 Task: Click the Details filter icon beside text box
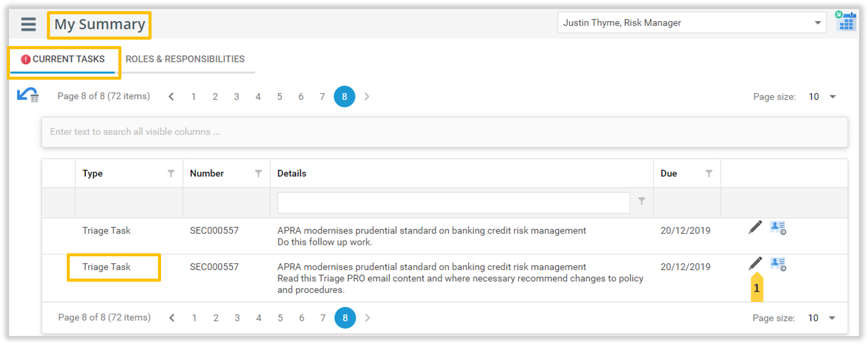point(642,201)
